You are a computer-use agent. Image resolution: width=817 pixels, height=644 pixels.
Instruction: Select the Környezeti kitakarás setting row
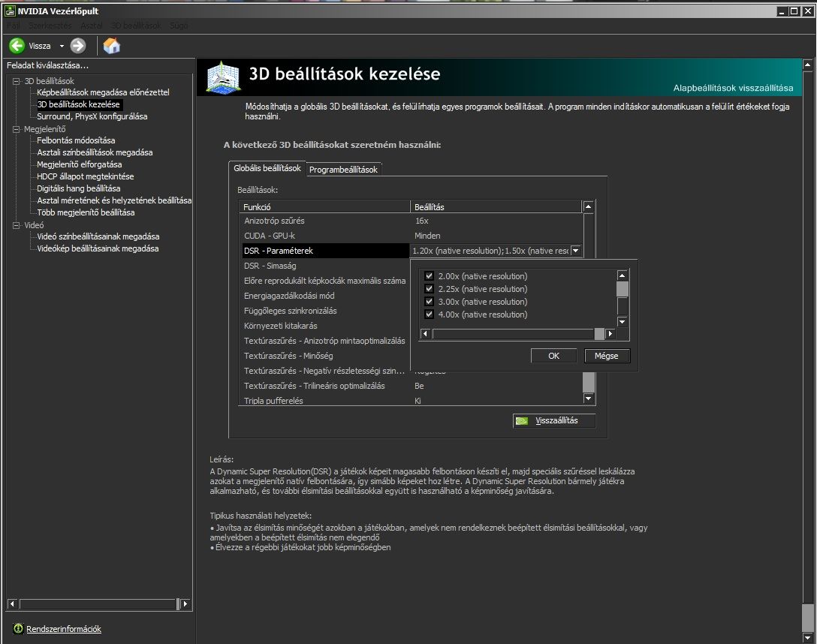(x=325, y=326)
